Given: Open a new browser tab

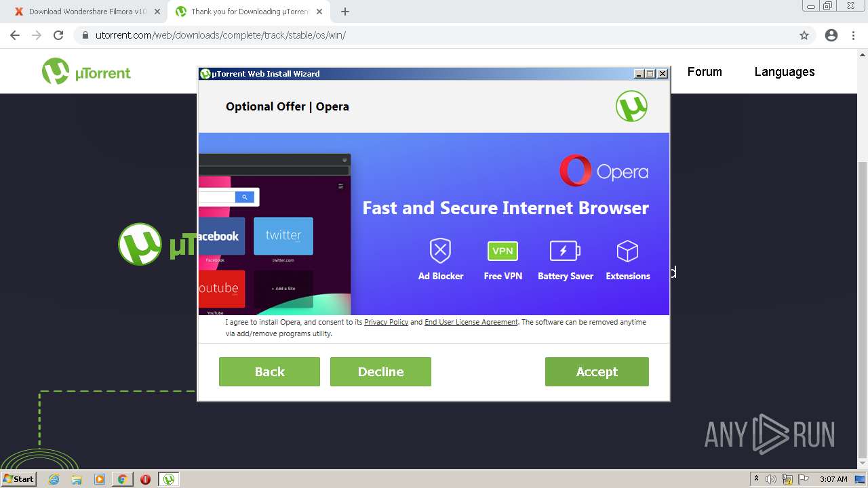Looking at the screenshot, I should point(345,12).
